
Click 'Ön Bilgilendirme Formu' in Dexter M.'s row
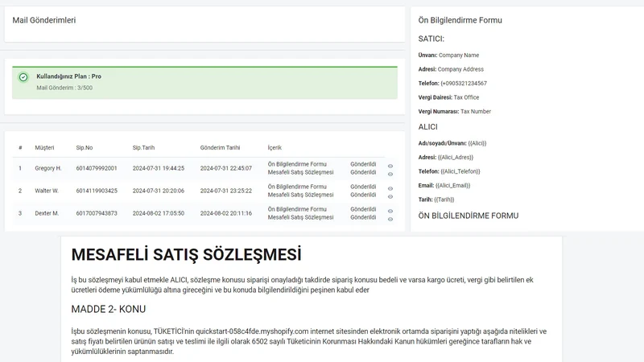click(297, 209)
